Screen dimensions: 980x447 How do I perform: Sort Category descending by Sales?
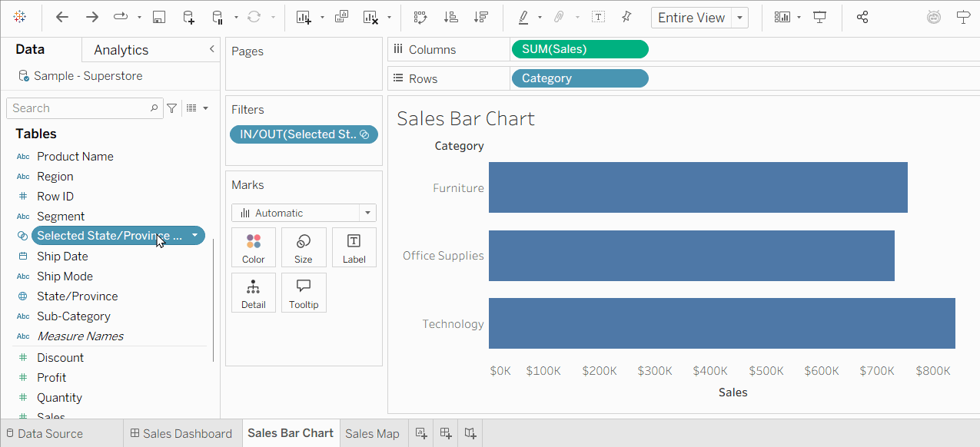481,17
